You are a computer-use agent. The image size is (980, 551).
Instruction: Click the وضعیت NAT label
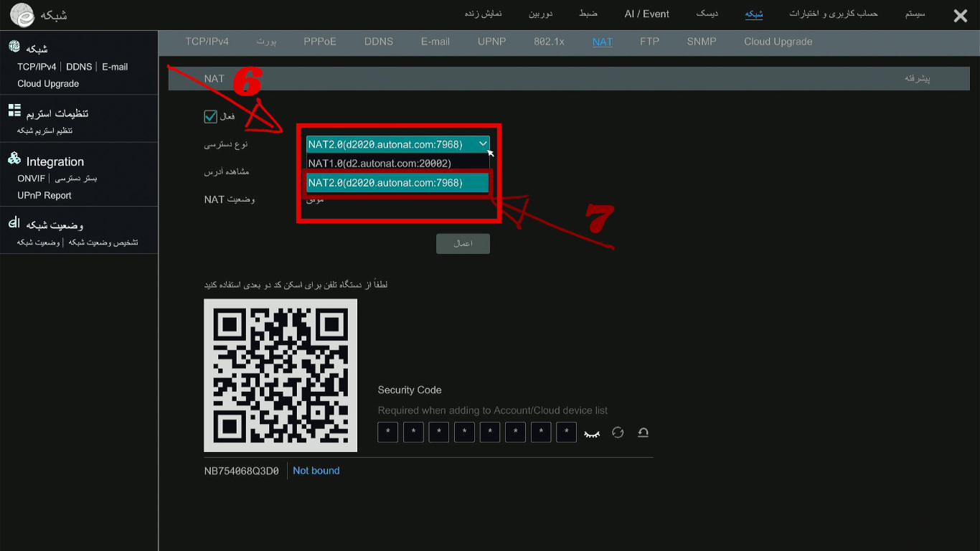[x=230, y=199]
